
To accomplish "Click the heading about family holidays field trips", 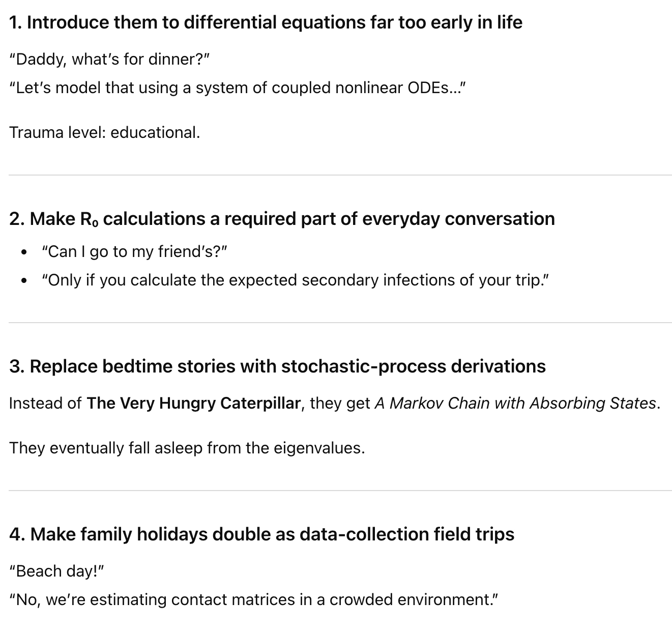I will (x=261, y=534).
